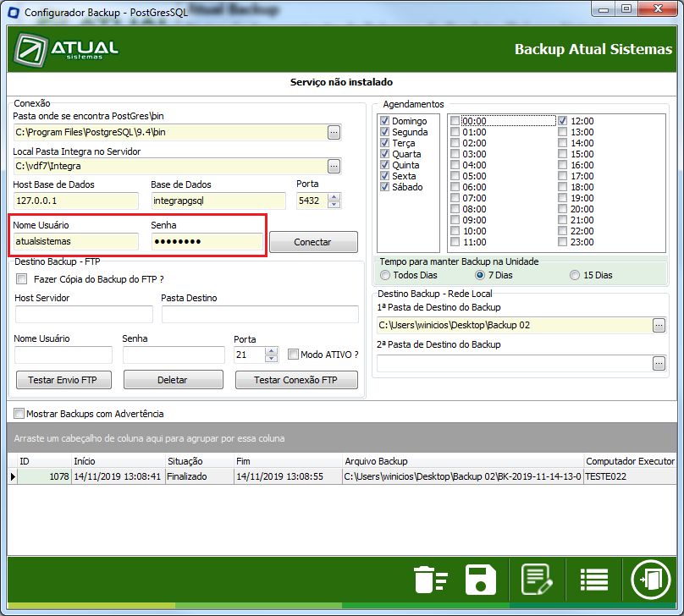Uncheck the Quarta checkbox

coord(384,153)
